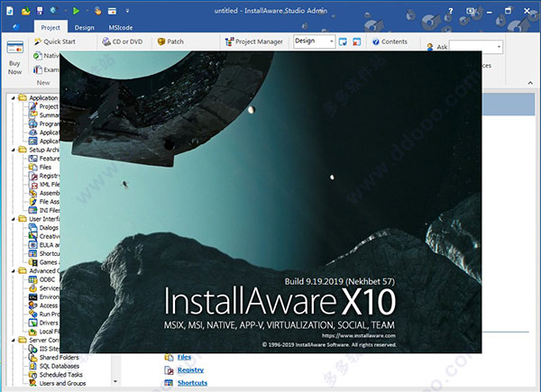Click the red X window icon in ribbon

[x=356, y=41]
